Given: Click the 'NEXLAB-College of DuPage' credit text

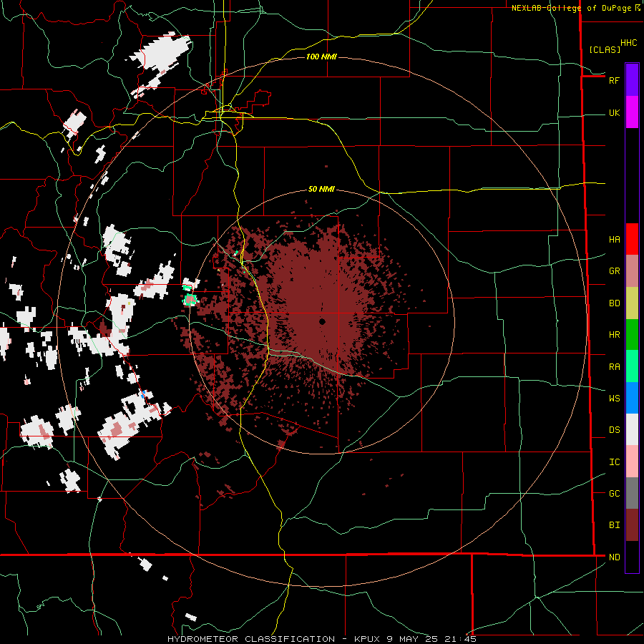Looking at the screenshot, I should point(571,8).
